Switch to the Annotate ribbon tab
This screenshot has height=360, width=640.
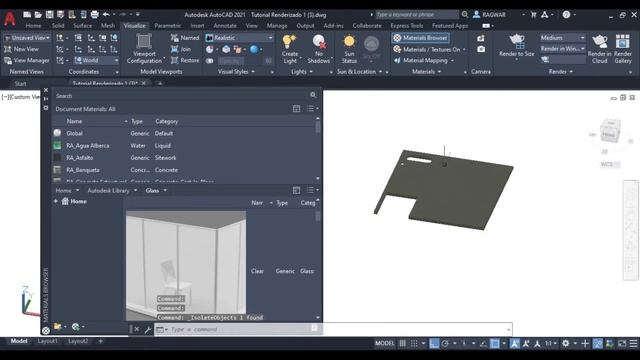click(225, 26)
